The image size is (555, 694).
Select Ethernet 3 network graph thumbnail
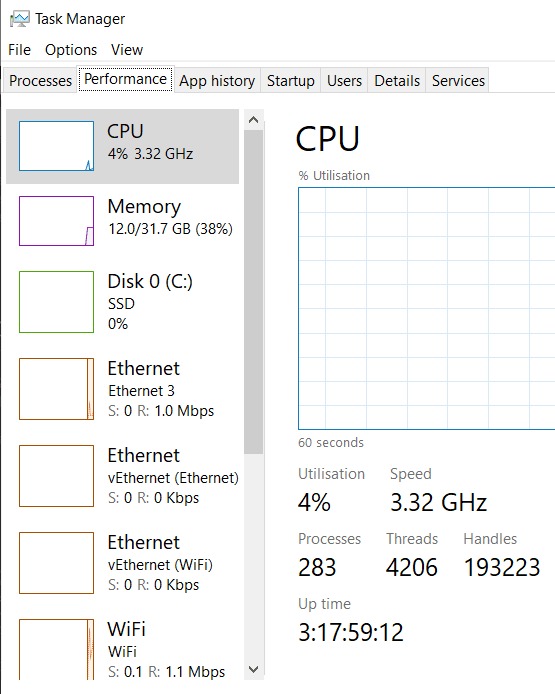(56, 389)
